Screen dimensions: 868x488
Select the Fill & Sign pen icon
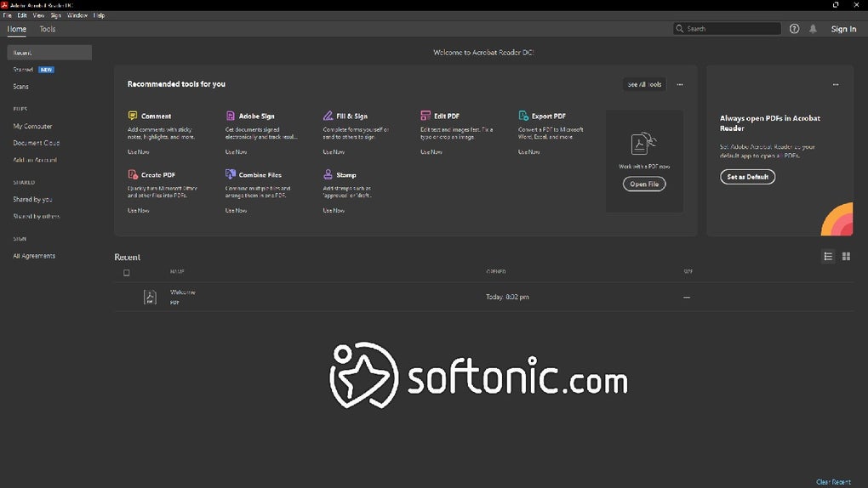(x=328, y=116)
